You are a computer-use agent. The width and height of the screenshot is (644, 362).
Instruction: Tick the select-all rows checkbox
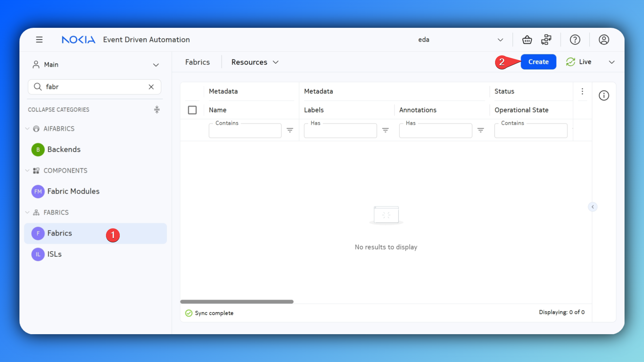192,110
